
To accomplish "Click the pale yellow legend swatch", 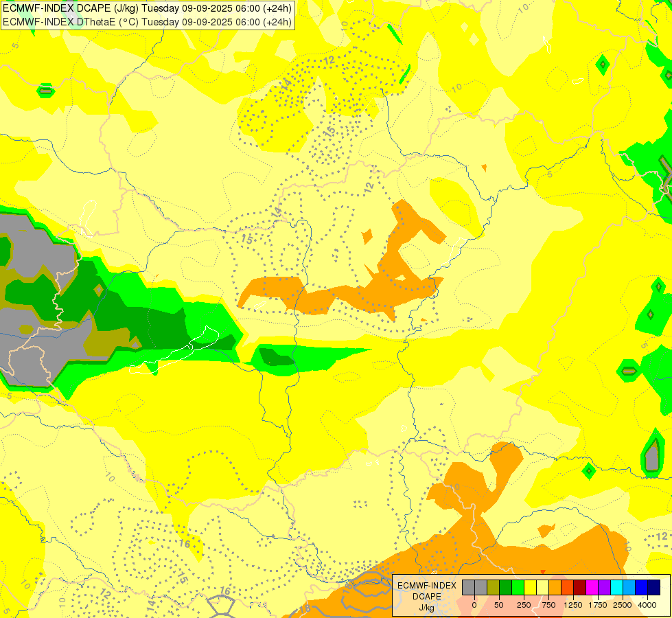I will pyautogui.click(x=542, y=587).
